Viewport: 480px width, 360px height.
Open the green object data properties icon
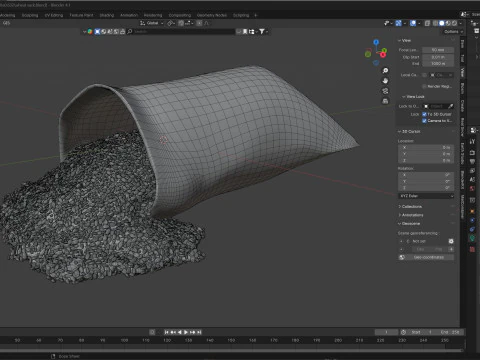point(472,238)
